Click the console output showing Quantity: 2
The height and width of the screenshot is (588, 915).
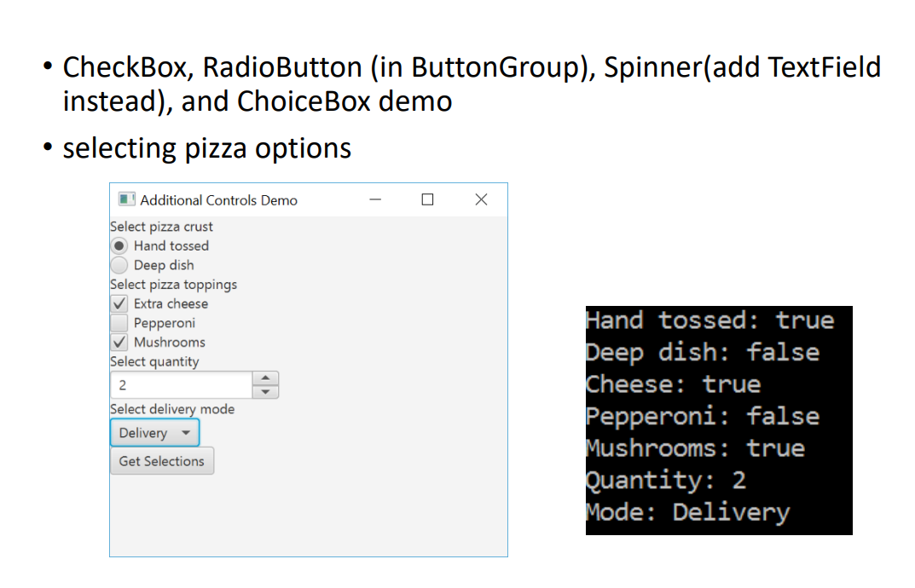point(664,480)
